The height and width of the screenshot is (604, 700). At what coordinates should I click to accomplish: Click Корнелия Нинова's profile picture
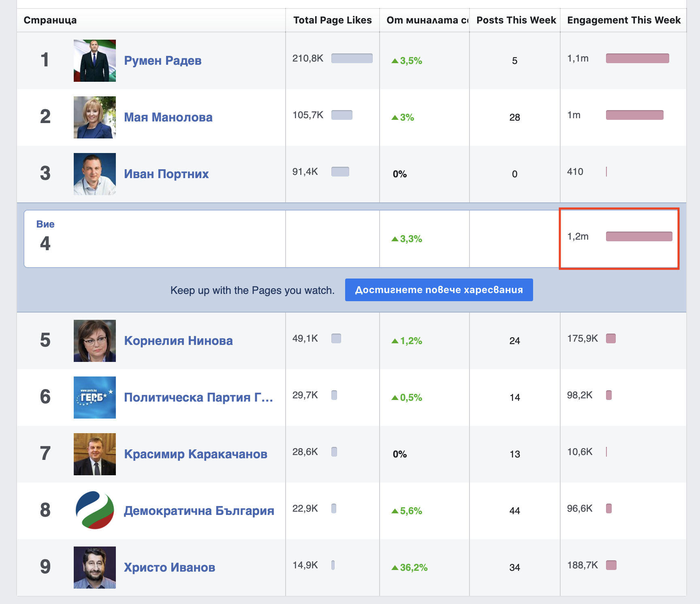94,341
